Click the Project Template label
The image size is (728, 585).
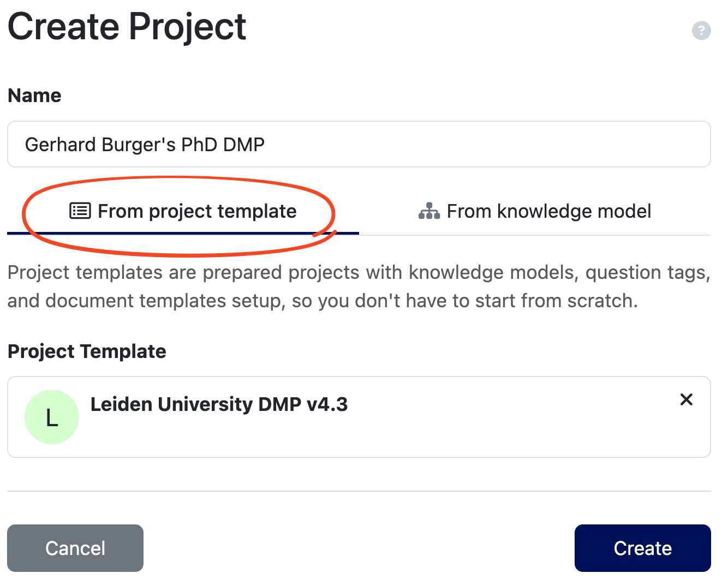tap(87, 351)
